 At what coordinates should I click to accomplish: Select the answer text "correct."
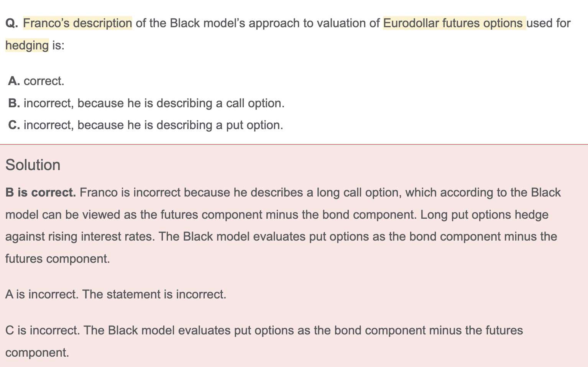(x=44, y=81)
